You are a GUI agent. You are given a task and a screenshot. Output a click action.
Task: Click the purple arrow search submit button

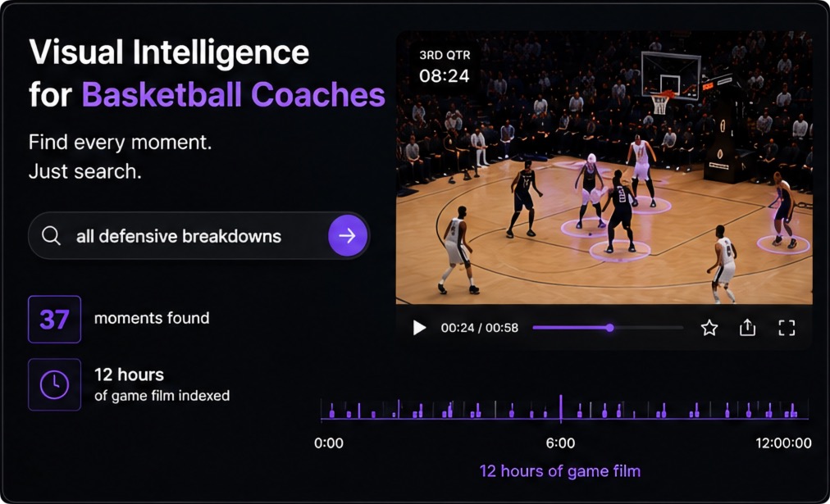pos(347,236)
